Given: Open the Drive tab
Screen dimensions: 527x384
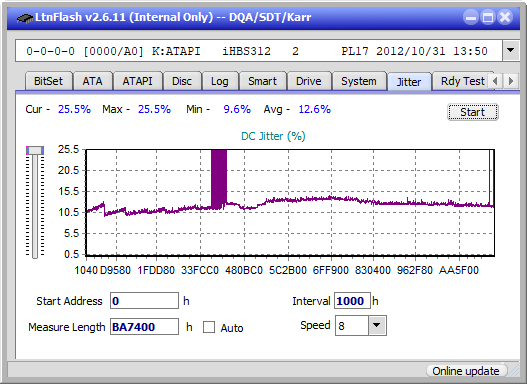Looking at the screenshot, I should [x=309, y=81].
